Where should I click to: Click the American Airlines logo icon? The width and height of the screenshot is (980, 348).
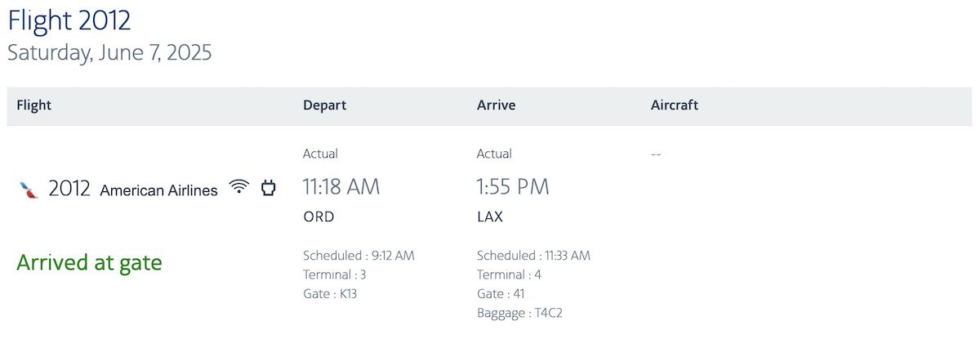tap(29, 190)
